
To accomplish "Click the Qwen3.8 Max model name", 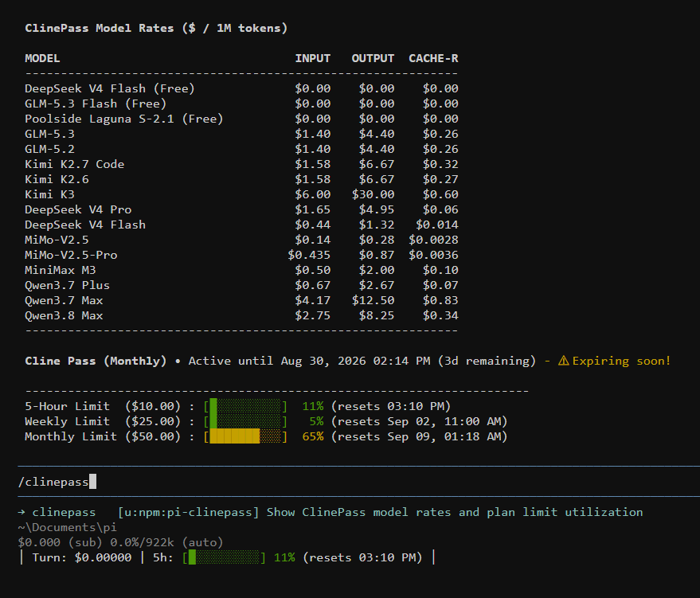I will [x=64, y=316].
